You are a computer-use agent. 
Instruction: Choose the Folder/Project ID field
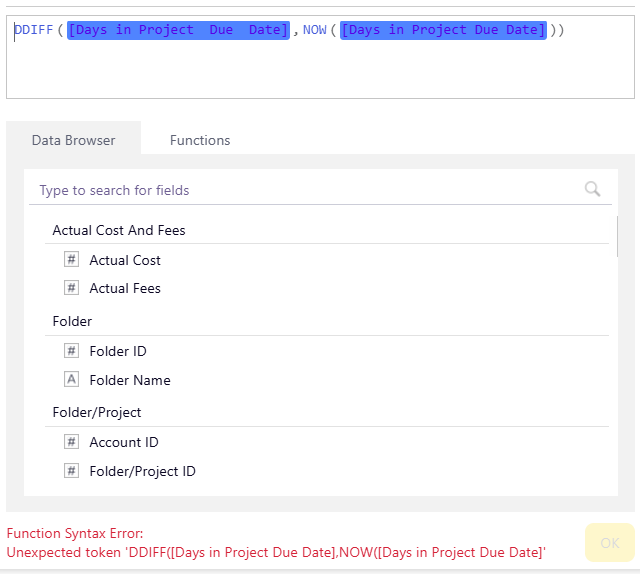click(x=142, y=471)
